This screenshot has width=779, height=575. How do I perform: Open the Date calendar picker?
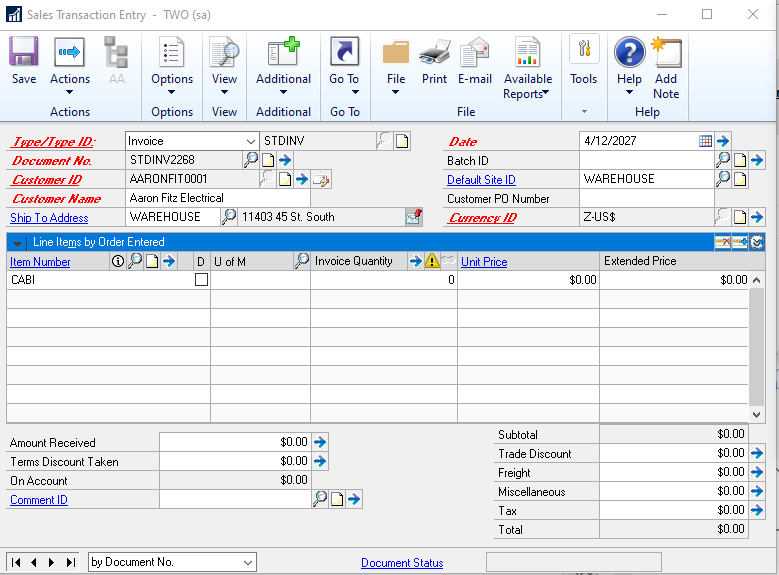[x=705, y=141]
